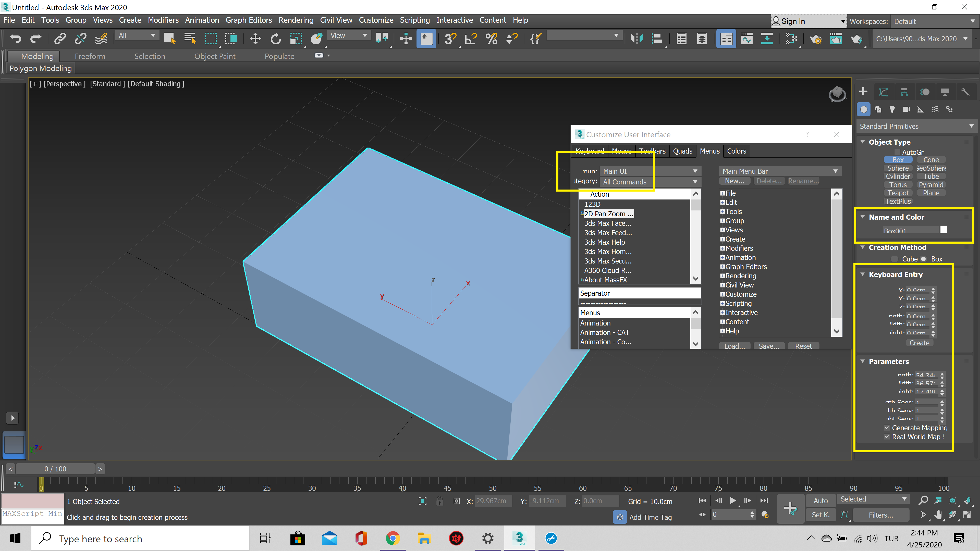Create a Teapot with the Object Type button
The image size is (980, 551).
coord(898,193)
